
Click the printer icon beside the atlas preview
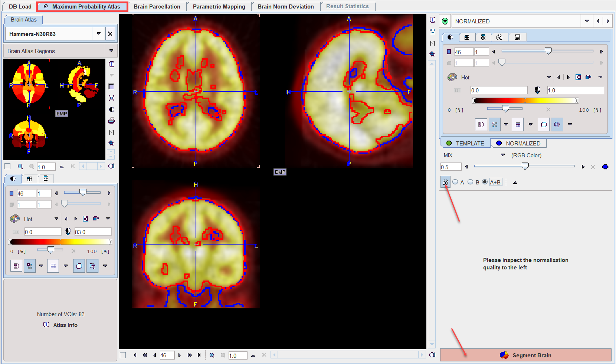pyautogui.click(x=111, y=121)
